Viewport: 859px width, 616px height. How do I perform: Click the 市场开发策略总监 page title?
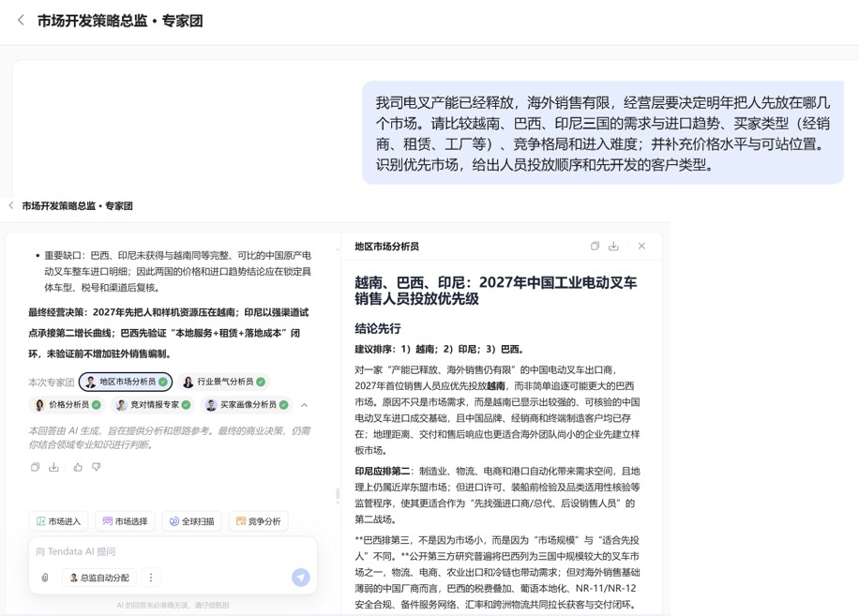coord(120,21)
